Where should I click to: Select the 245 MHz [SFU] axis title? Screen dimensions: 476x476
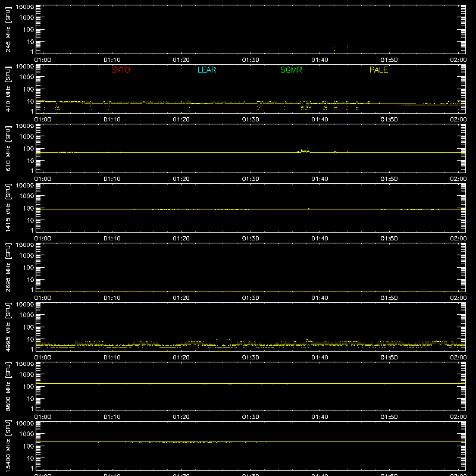(8, 29)
